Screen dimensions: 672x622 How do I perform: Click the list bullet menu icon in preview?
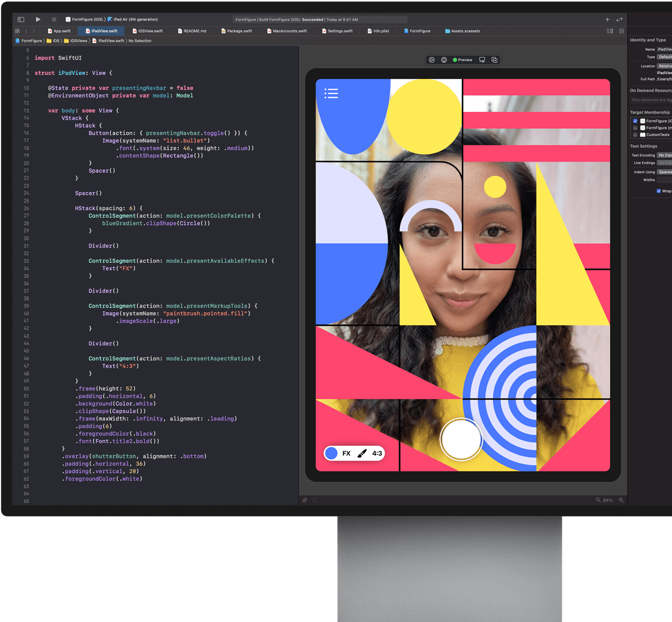pyautogui.click(x=331, y=93)
